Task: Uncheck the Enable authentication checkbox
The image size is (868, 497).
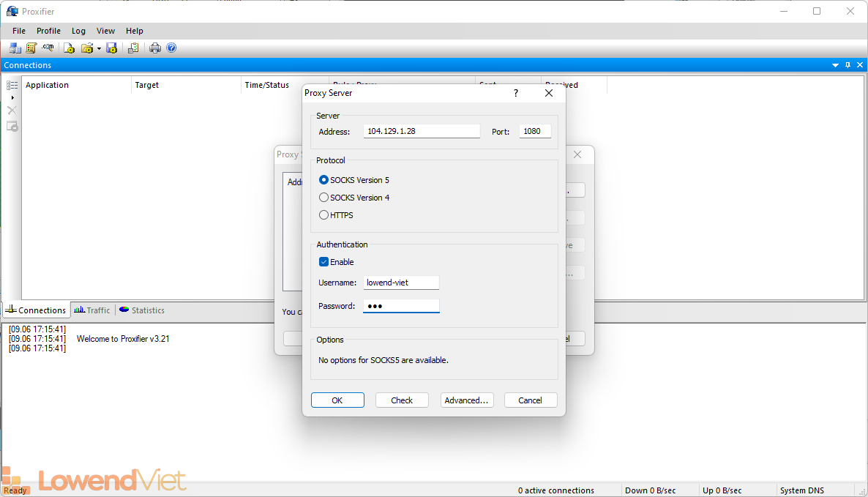Action: click(x=324, y=262)
